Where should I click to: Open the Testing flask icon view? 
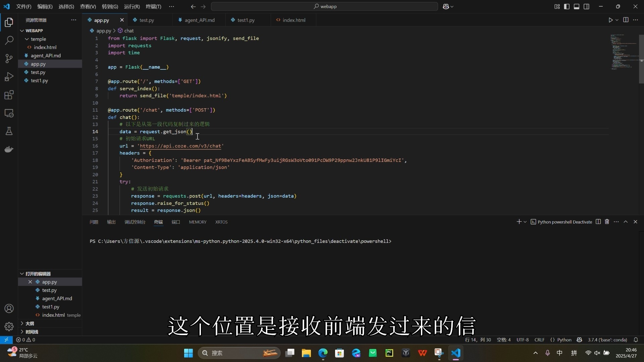pyautogui.click(x=9, y=131)
